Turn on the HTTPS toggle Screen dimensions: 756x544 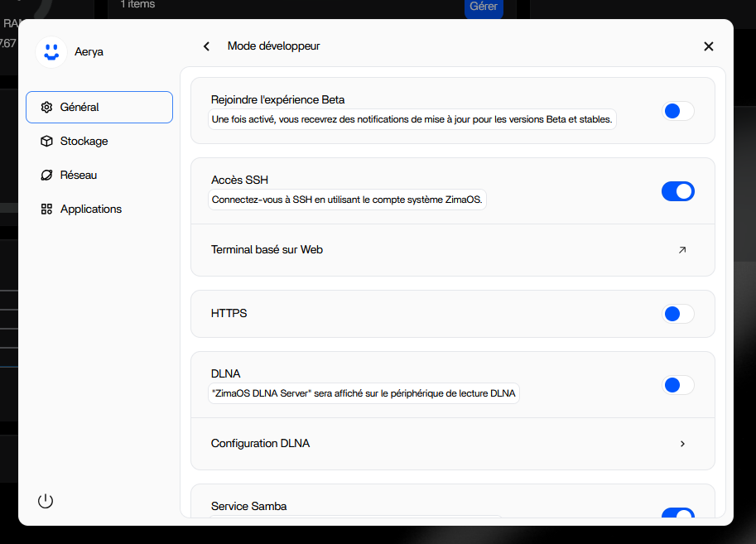(x=677, y=314)
